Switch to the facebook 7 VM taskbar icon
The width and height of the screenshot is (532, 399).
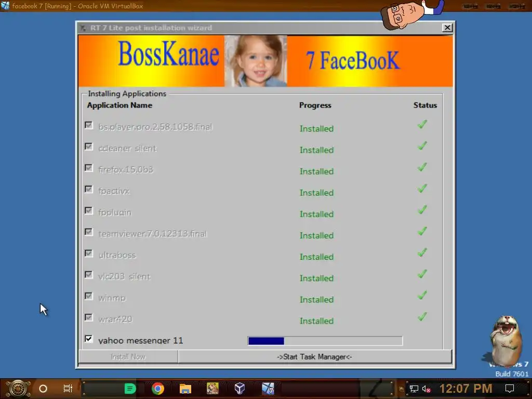pyautogui.click(x=268, y=389)
